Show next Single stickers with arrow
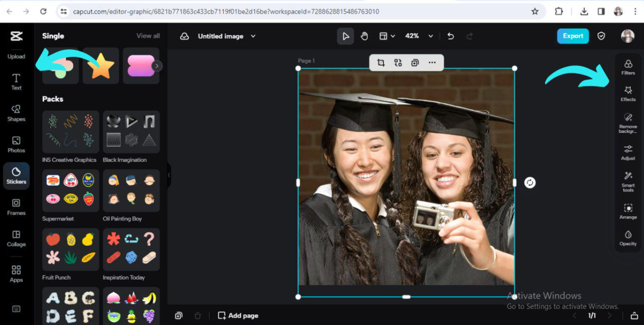This screenshot has height=325, width=644. coord(157,66)
